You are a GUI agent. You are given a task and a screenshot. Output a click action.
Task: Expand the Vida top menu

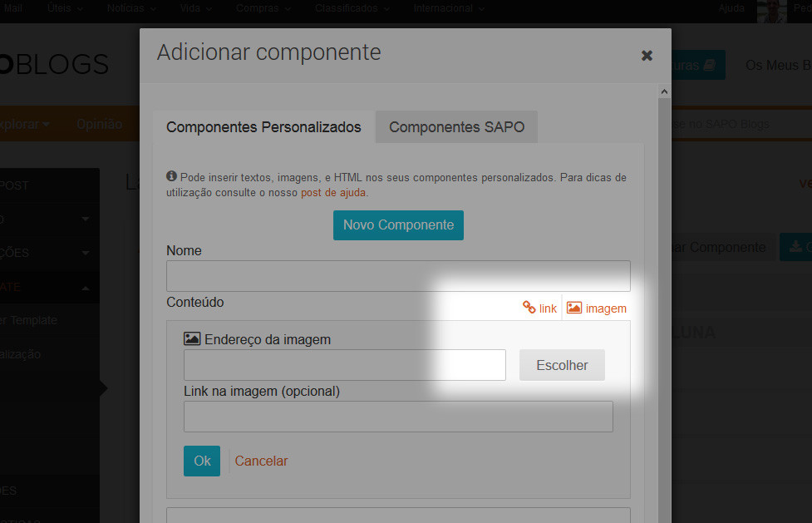pyautogui.click(x=195, y=8)
